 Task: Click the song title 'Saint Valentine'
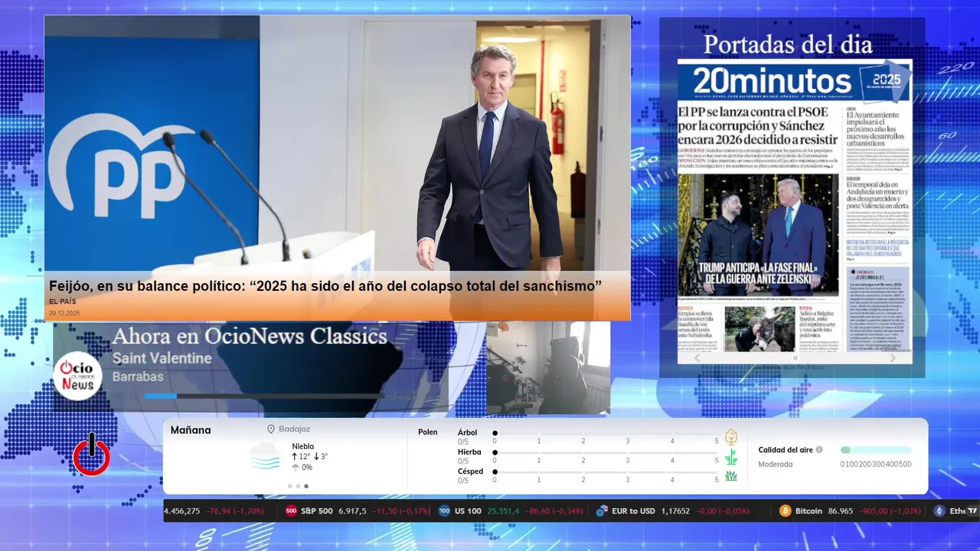click(162, 358)
